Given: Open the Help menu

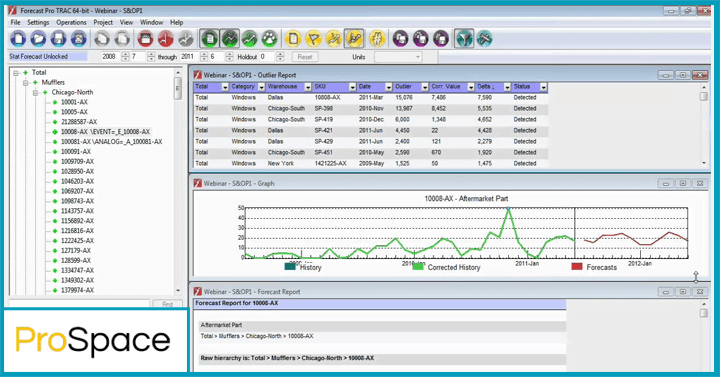Looking at the screenshot, I should pyautogui.click(x=176, y=22).
